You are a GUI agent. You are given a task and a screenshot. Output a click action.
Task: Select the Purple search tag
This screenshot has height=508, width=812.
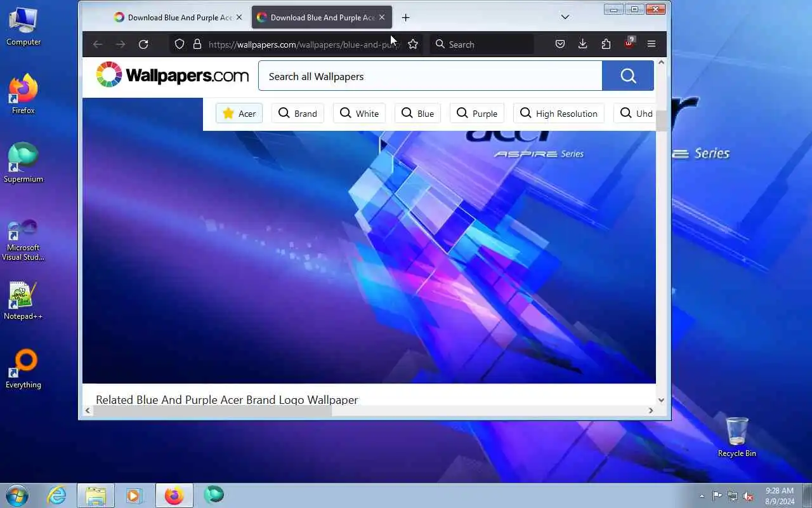pos(477,114)
